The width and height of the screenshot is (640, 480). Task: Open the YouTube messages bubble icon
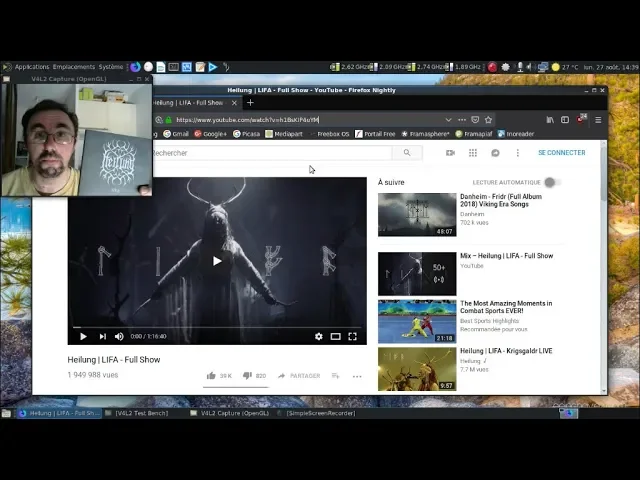(x=495, y=153)
